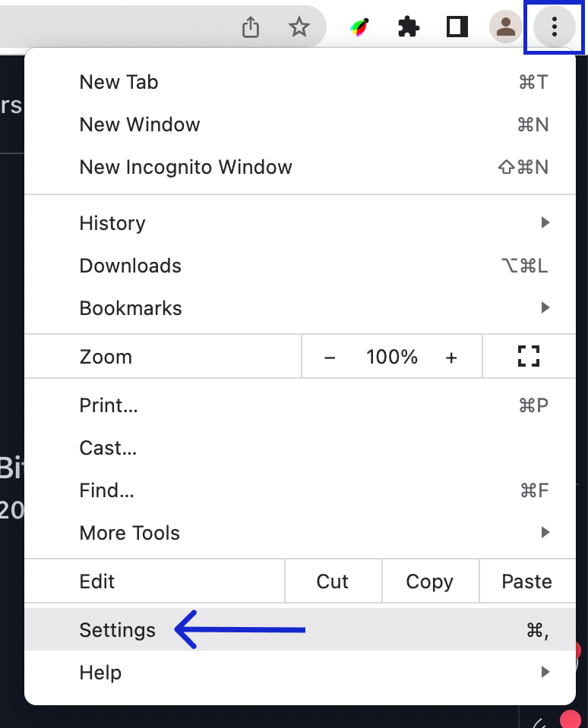Click the Paste button in Edit row
588x728 pixels.
point(526,581)
